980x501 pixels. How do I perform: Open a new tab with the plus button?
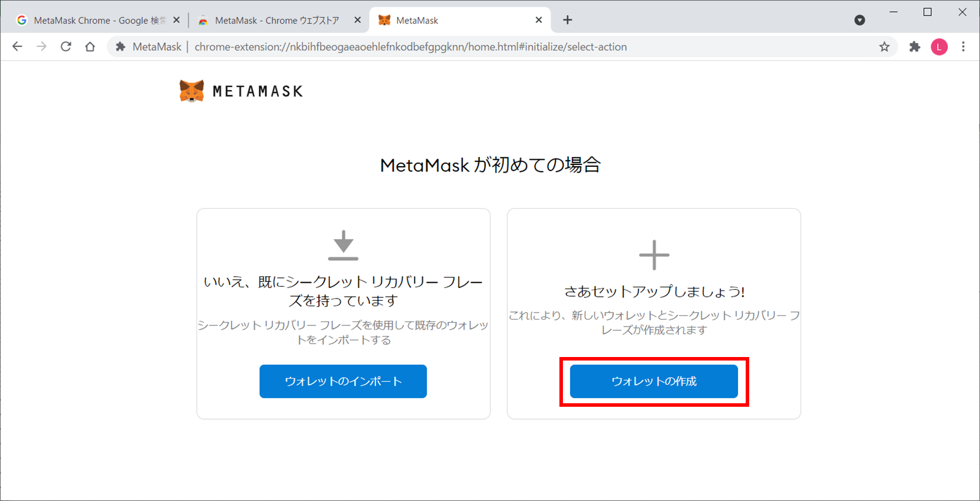(567, 20)
